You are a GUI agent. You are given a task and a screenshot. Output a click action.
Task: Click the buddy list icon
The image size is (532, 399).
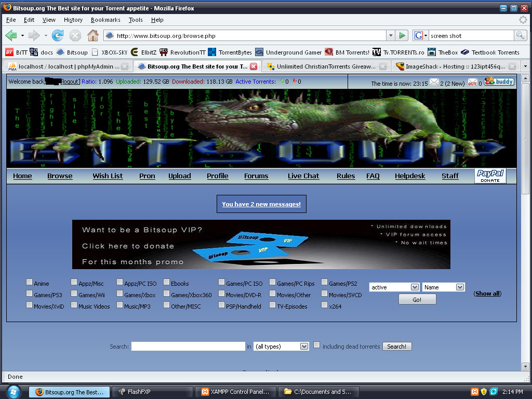[499, 82]
